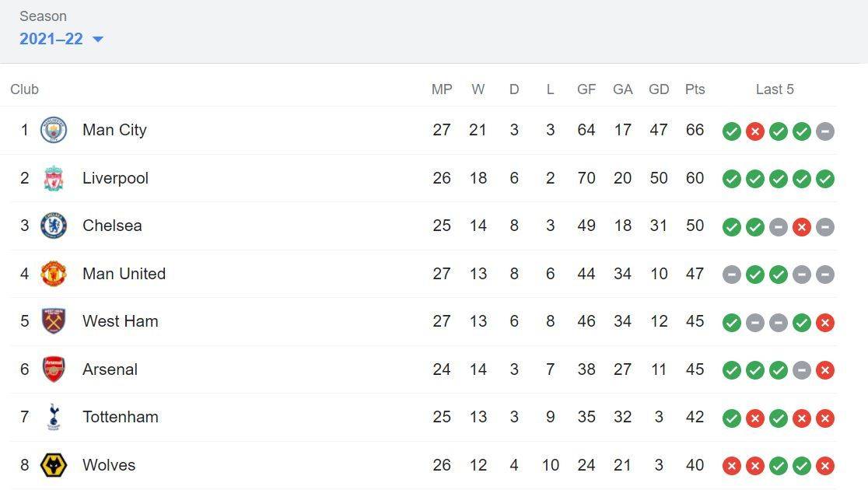868x490 pixels.
Task: Open the Liverpool team name link
Action: click(115, 178)
